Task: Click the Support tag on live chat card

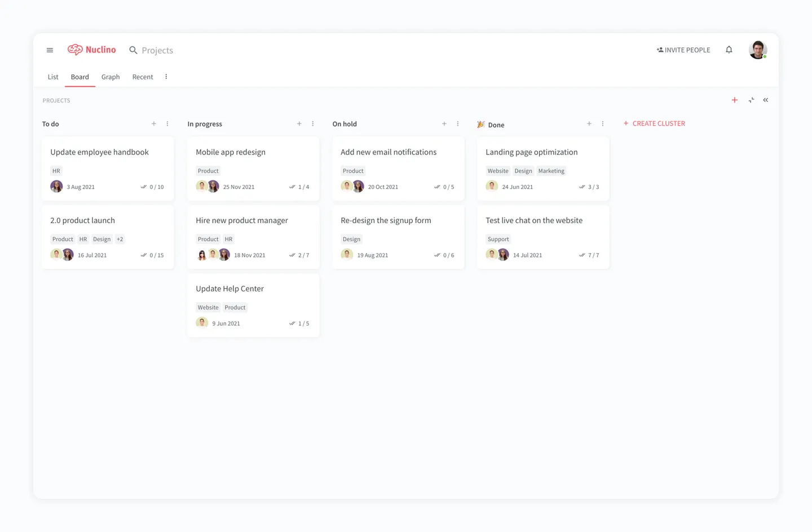Action: point(498,239)
